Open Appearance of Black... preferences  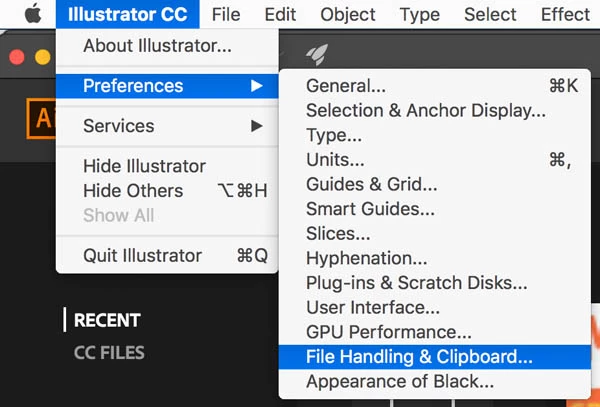coord(435,381)
